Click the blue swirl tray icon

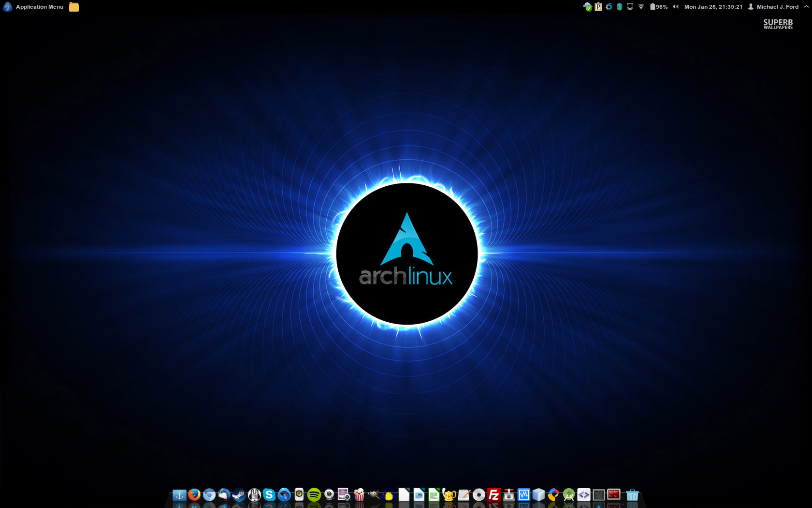click(609, 7)
